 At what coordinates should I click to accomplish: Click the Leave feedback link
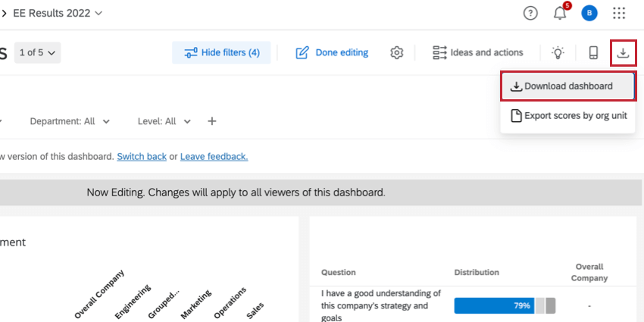click(214, 157)
